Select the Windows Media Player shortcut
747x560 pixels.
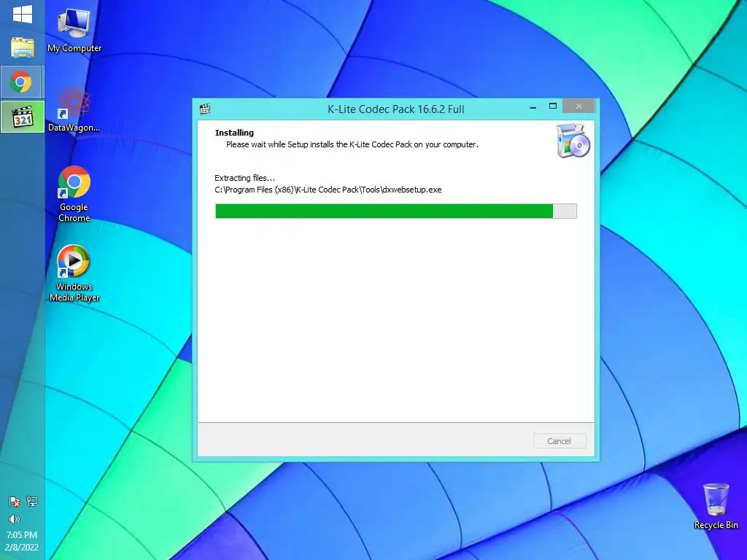74,273
